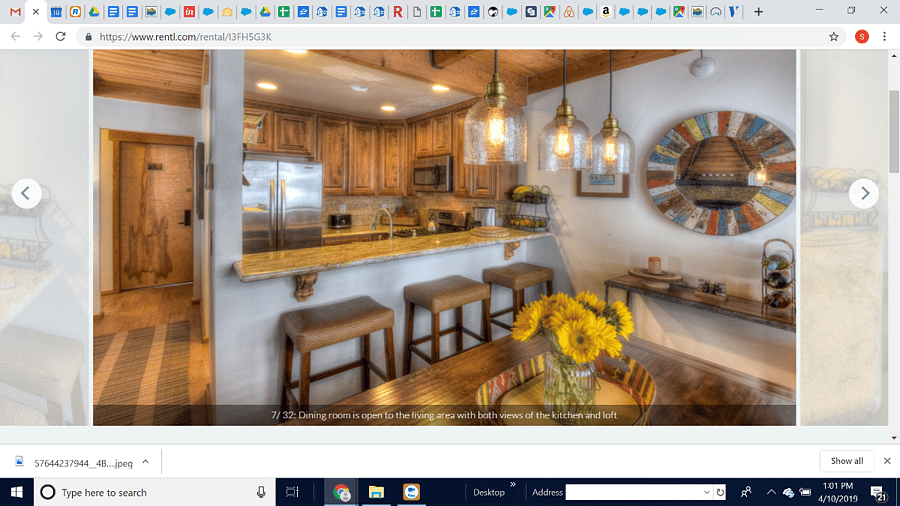
Task: Open the Action Center notifications
Action: point(878,492)
